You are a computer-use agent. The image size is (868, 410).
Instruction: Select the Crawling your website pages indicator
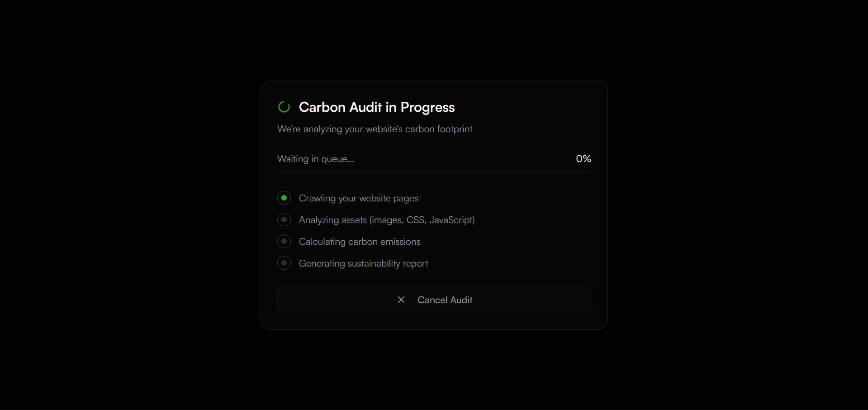[x=284, y=198]
